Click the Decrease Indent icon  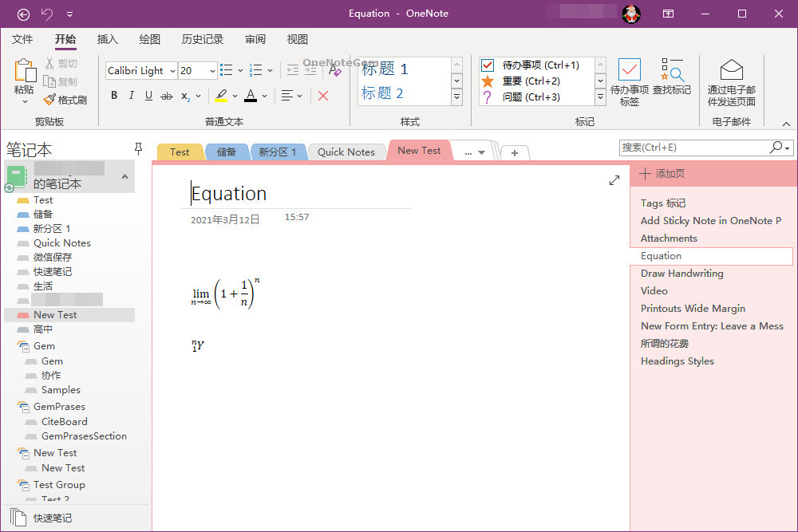click(293, 70)
